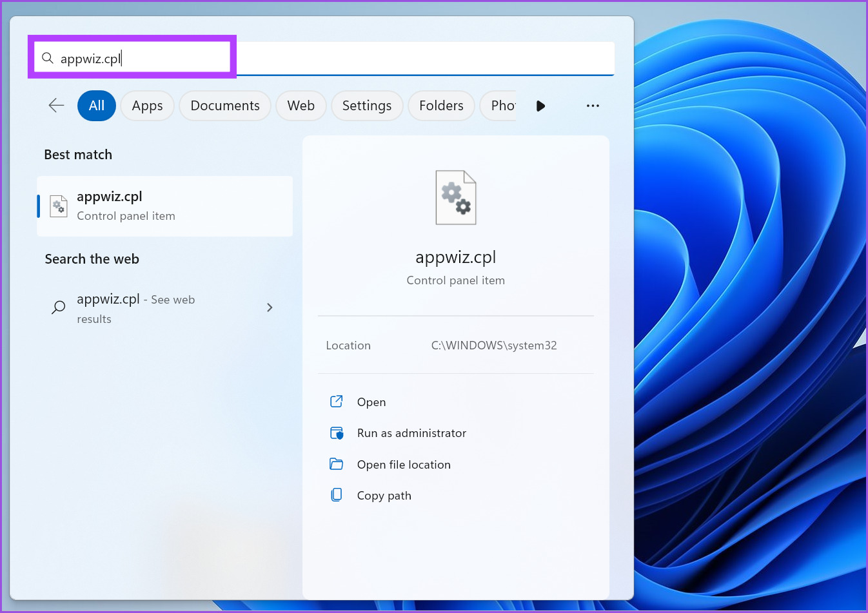Click the back arrow in search filters
Image resolution: width=868 pixels, height=613 pixels.
(55, 106)
